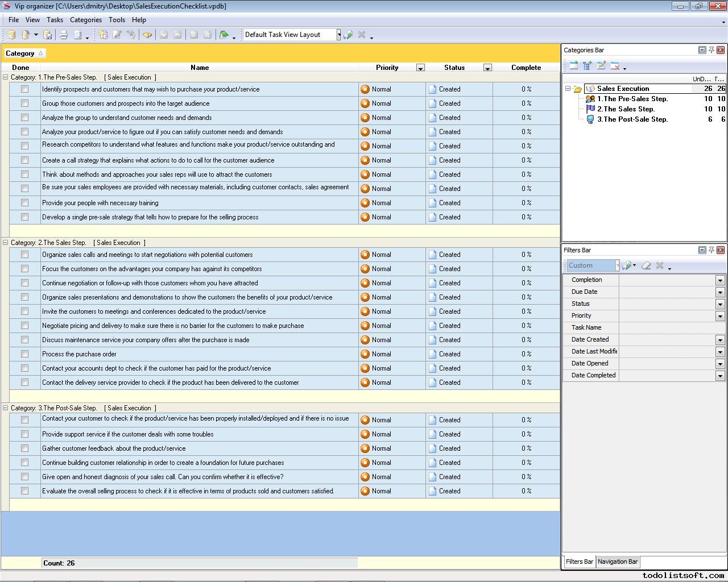Pin the Categories Bar panel
This screenshot has height=582, width=728.
click(x=711, y=50)
